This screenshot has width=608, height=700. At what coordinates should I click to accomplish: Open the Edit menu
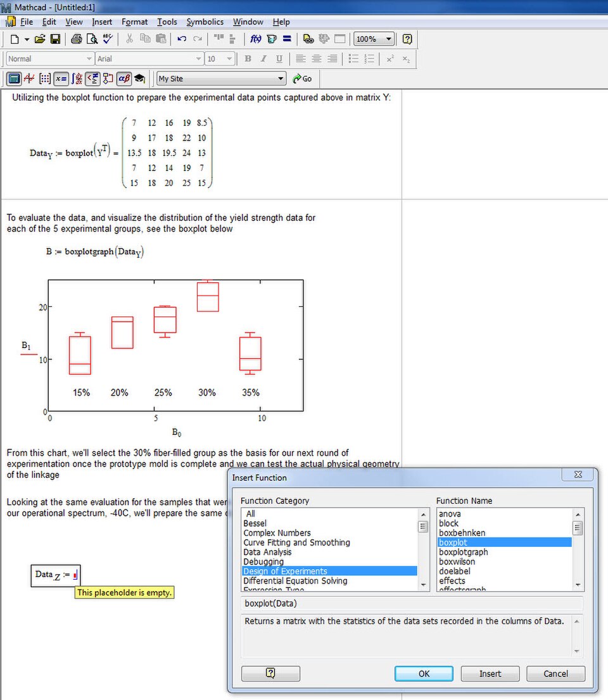click(x=49, y=22)
